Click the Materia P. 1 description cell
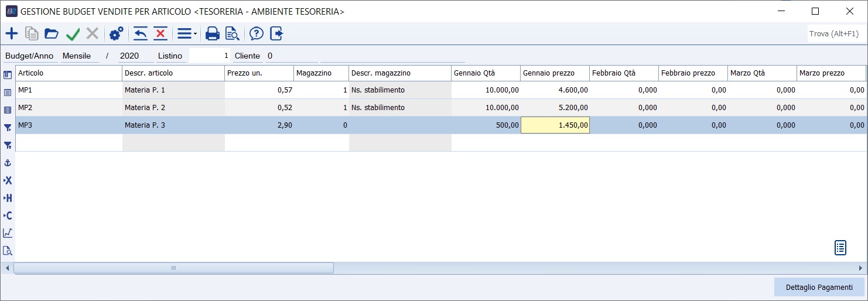The width and height of the screenshot is (868, 301). (173, 90)
